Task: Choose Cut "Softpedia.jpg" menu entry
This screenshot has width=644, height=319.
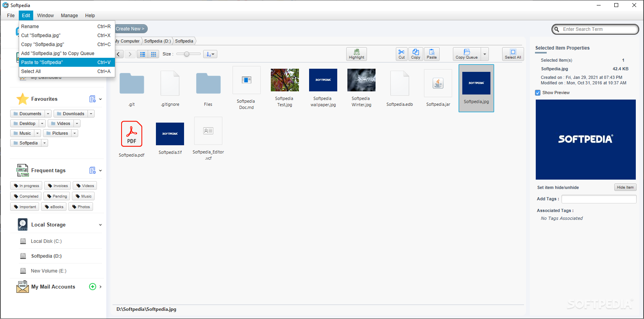Action: pos(67,36)
